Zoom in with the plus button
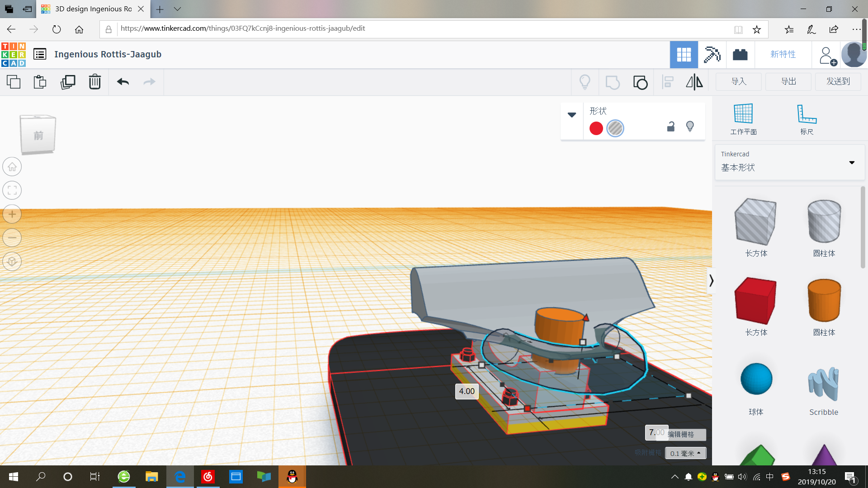The height and width of the screenshot is (488, 868). (12, 214)
